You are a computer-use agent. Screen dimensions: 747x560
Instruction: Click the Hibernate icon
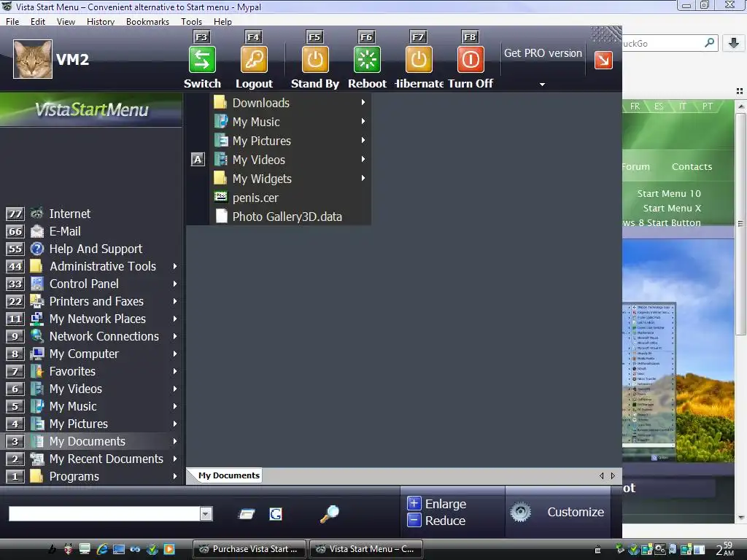(419, 60)
